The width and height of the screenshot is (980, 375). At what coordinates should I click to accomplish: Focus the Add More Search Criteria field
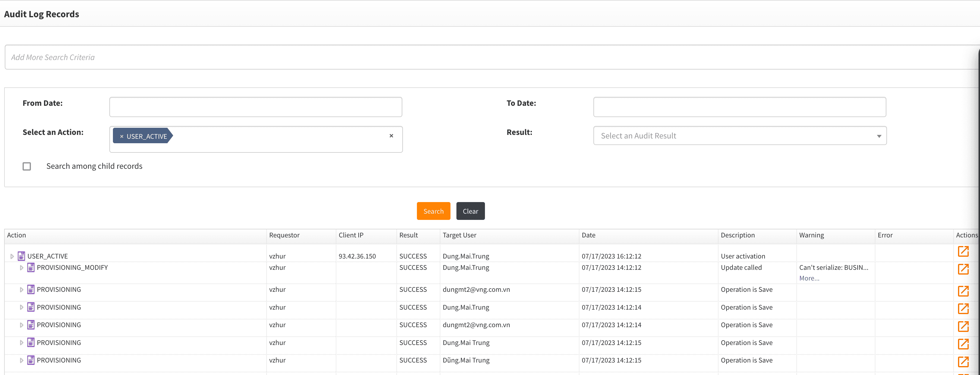point(491,57)
